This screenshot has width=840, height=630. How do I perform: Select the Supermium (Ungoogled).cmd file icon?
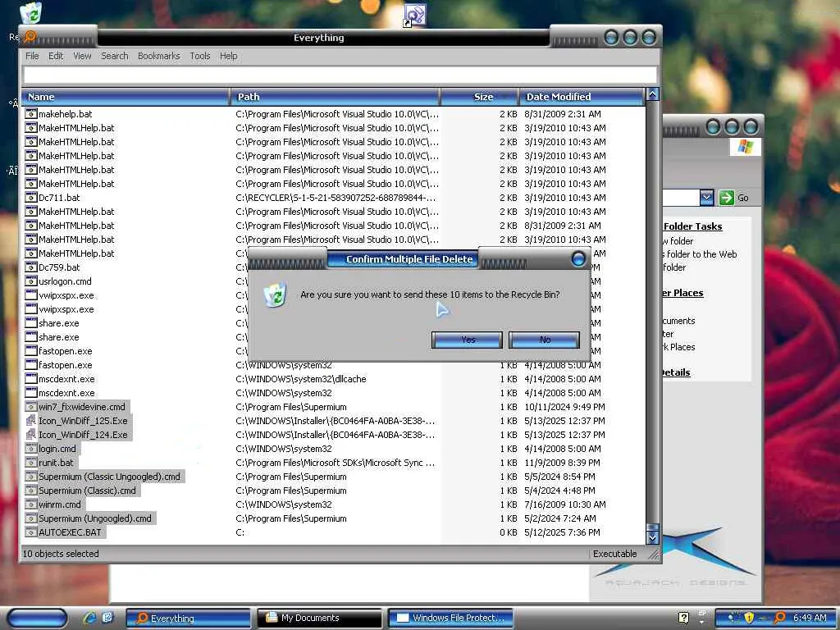[31, 518]
